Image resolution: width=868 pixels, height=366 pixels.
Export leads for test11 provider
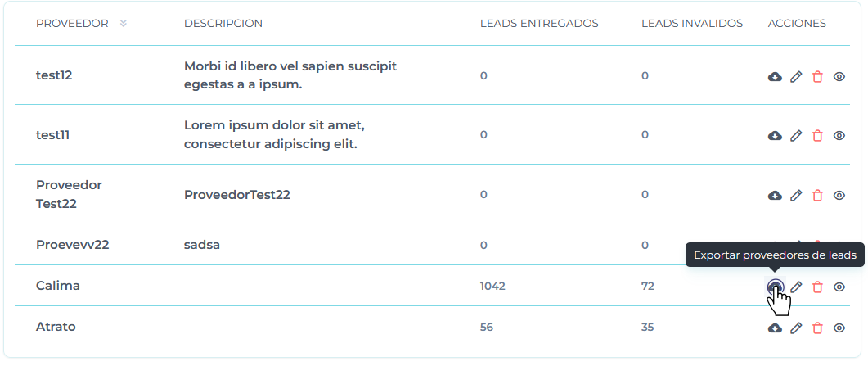[x=775, y=135]
